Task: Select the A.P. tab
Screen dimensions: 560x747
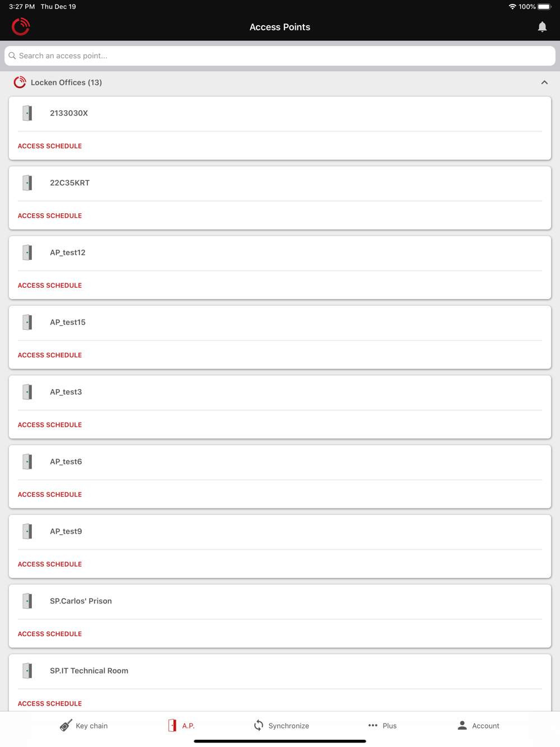Action: (x=181, y=726)
